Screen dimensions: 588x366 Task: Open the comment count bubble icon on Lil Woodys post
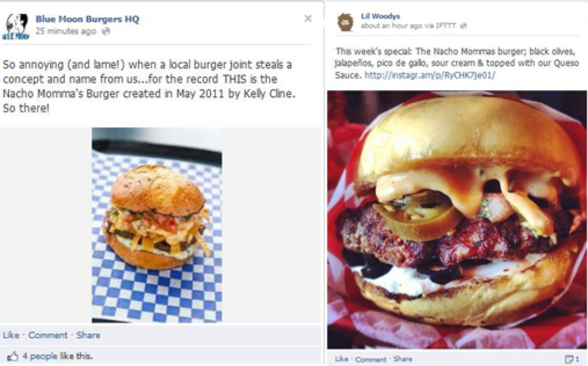pyautogui.click(x=569, y=359)
